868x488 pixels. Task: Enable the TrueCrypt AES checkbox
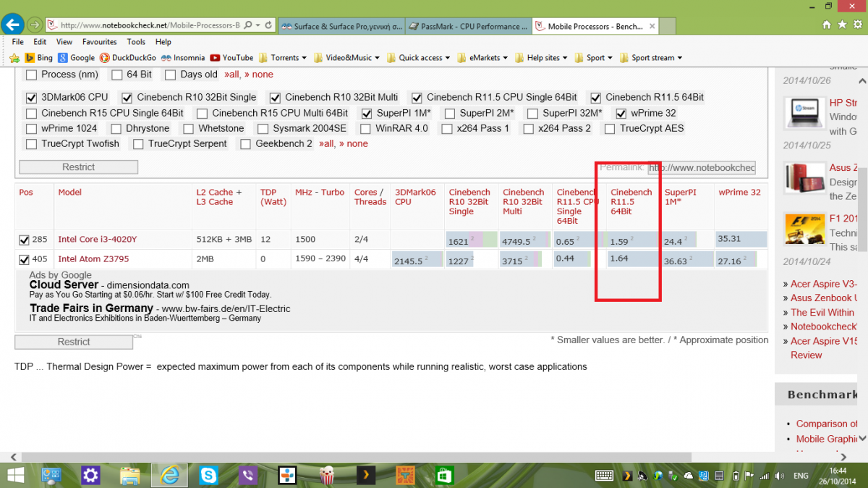coord(608,128)
